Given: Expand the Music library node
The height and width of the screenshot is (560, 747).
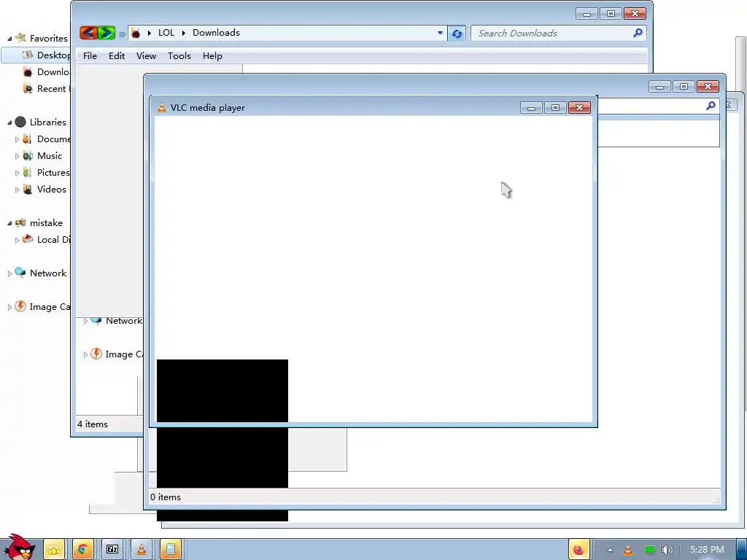Looking at the screenshot, I should 18,156.
